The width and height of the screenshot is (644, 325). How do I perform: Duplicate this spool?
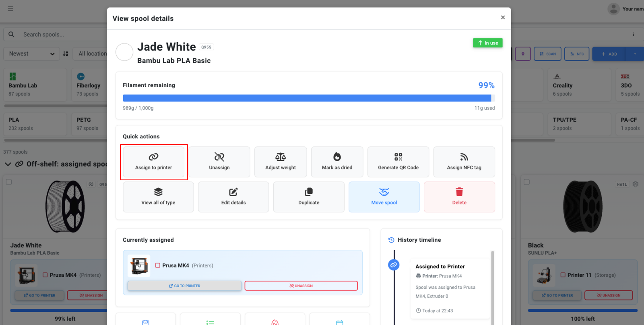point(309,197)
